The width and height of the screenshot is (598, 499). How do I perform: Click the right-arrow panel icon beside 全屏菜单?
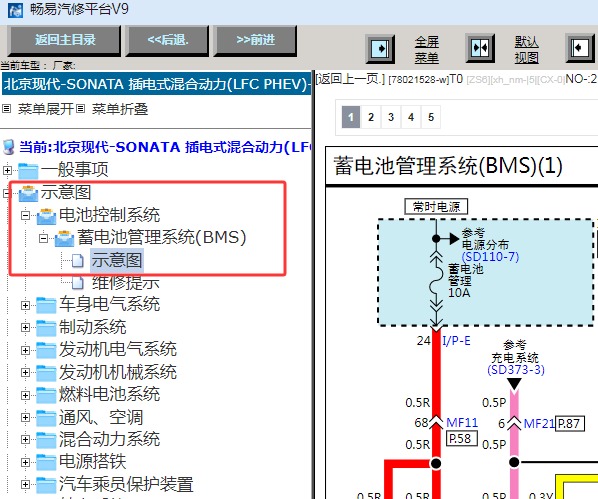pyautogui.click(x=380, y=49)
